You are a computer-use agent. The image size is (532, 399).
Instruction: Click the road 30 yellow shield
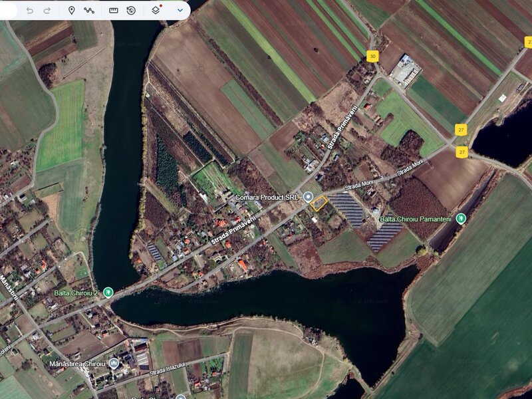(x=372, y=57)
